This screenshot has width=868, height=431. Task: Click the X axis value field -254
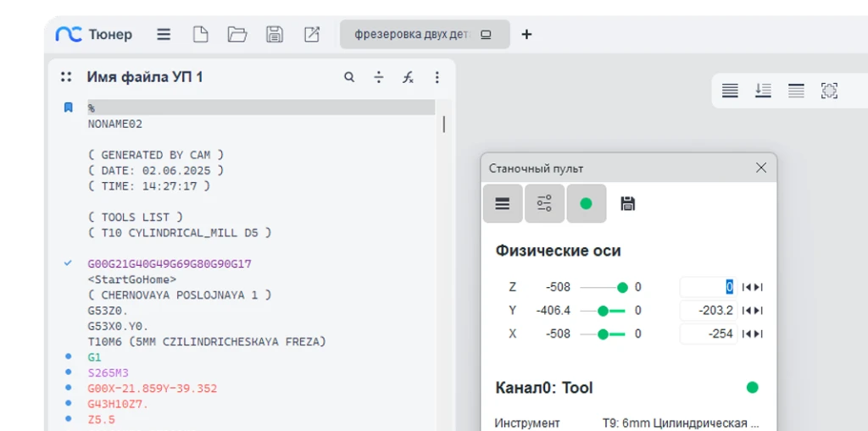pyautogui.click(x=709, y=334)
